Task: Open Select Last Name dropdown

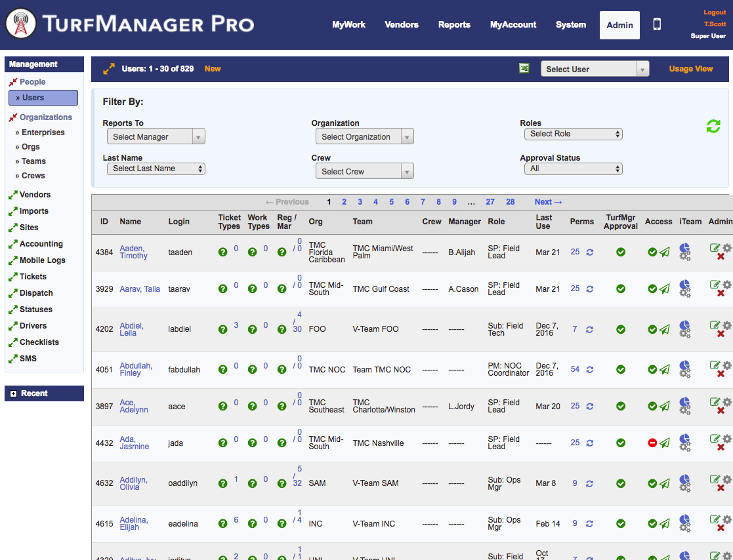Action: coord(156,169)
